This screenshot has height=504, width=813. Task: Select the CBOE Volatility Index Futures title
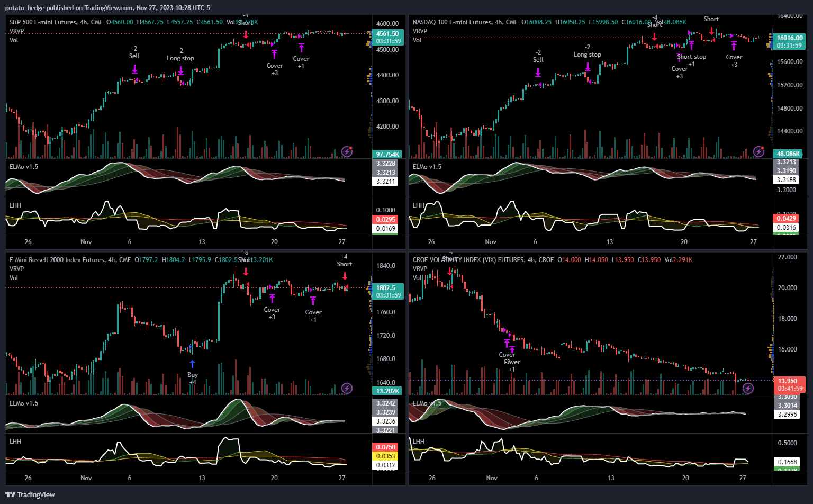coord(483,260)
